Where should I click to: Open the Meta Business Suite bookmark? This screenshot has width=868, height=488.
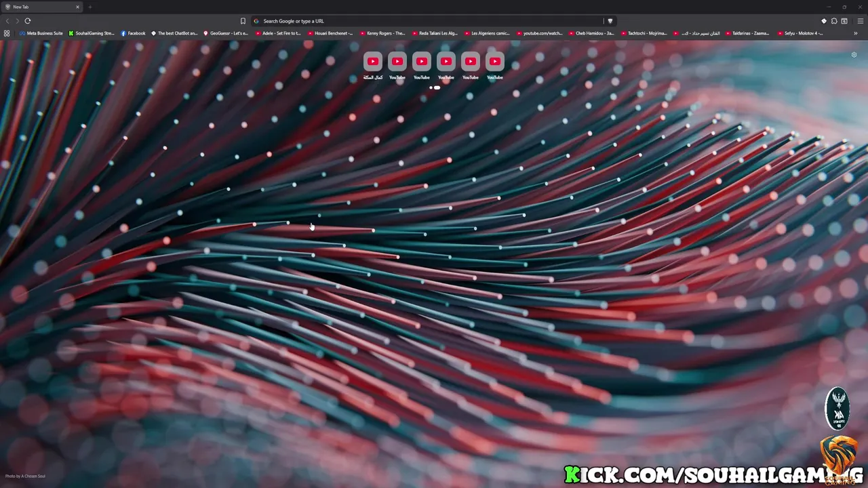pyautogui.click(x=41, y=33)
